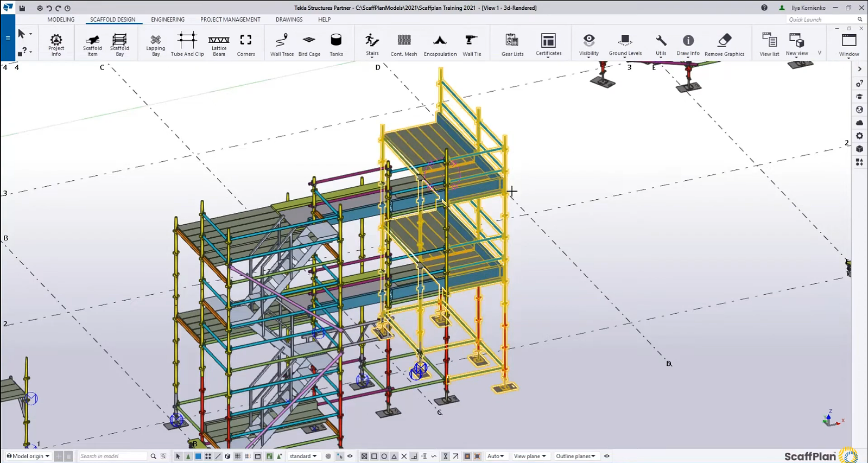Switch to the MODELING tab
868x463 pixels.
[x=61, y=20]
